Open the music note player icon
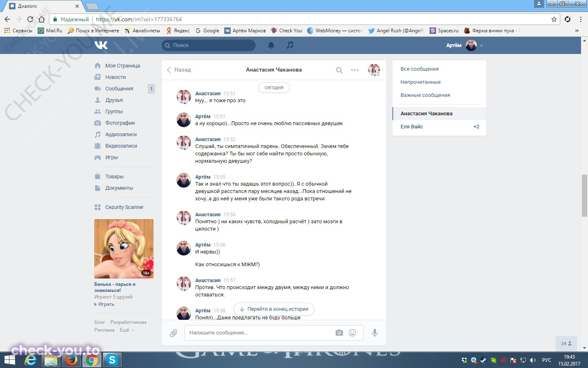The image size is (588, 368). click(x=290, y=45)
